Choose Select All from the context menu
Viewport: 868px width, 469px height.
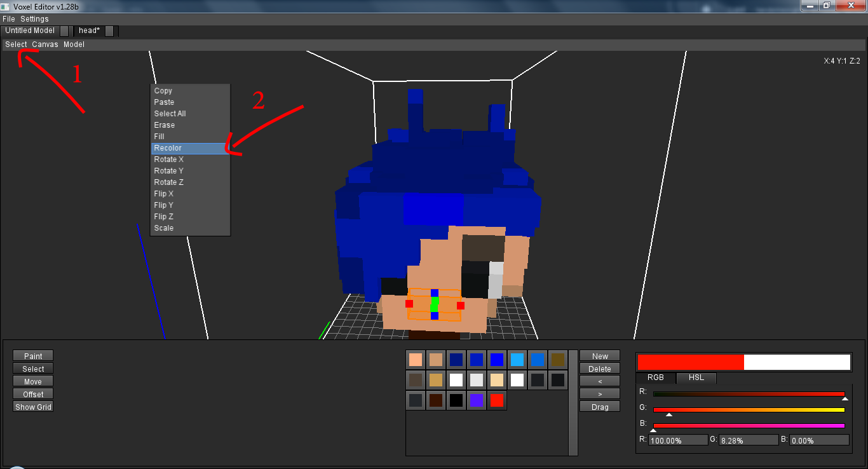tap(190, 114)
